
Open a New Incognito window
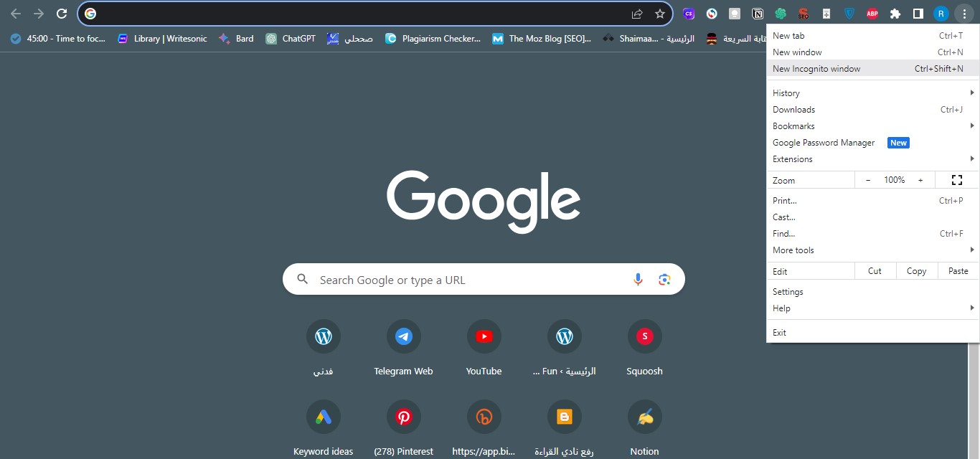[x=873, y=69]
